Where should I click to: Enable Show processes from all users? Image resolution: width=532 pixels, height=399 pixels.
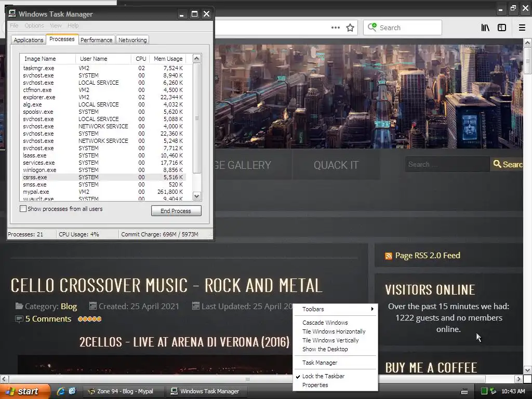(x=23, y=209)
